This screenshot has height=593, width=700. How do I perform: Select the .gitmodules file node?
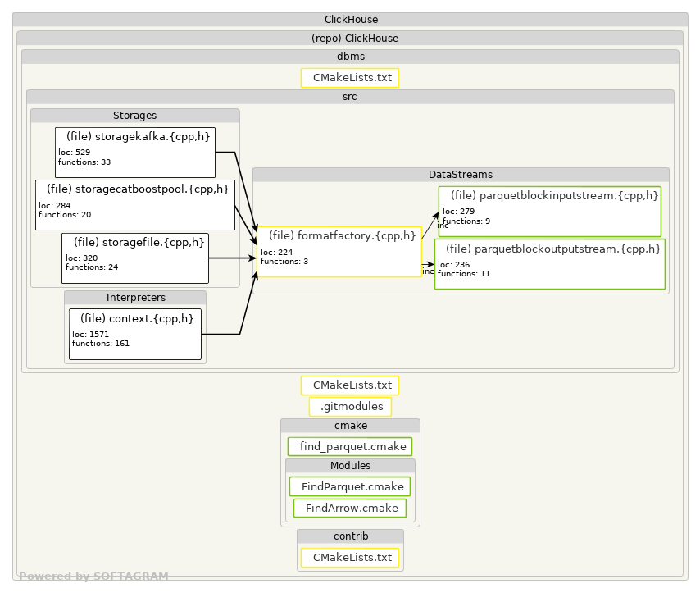tap(350, 407)
